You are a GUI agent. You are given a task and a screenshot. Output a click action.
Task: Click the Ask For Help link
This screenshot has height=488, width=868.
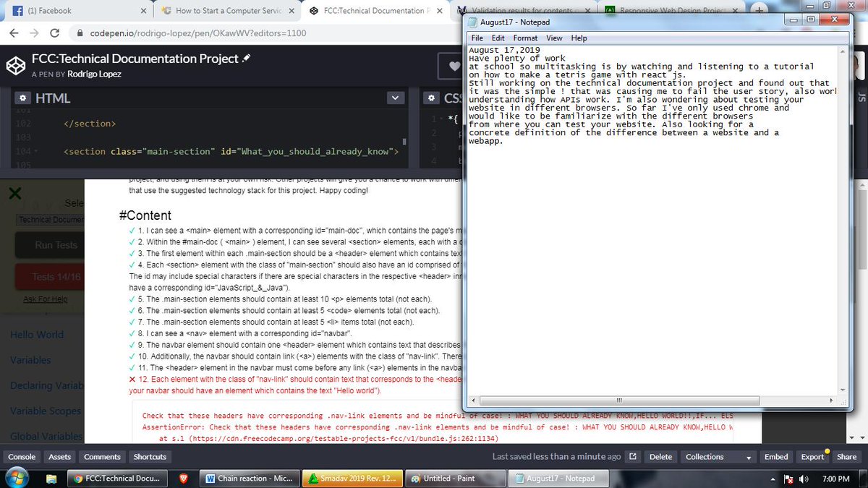coord(45,299)
